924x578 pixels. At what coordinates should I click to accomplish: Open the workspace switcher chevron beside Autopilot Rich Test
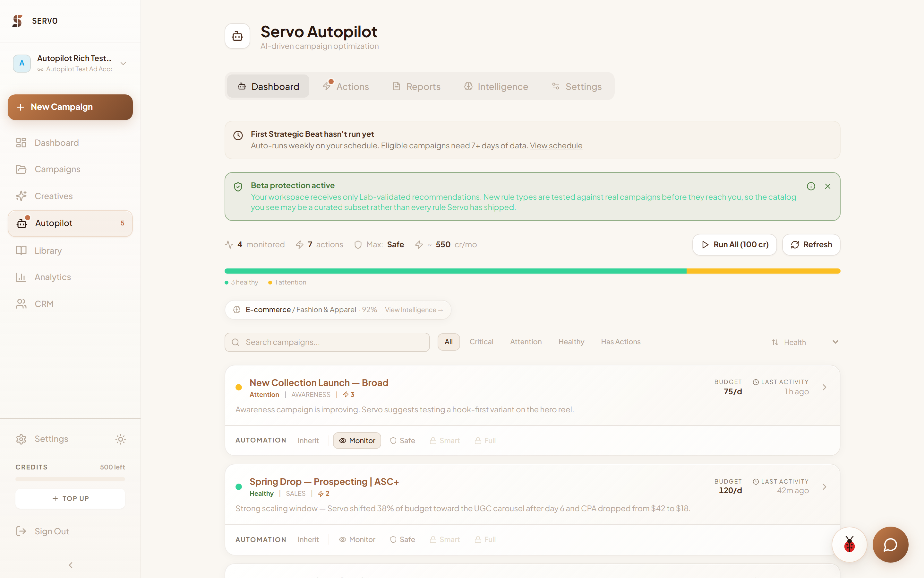coord(123,64)
